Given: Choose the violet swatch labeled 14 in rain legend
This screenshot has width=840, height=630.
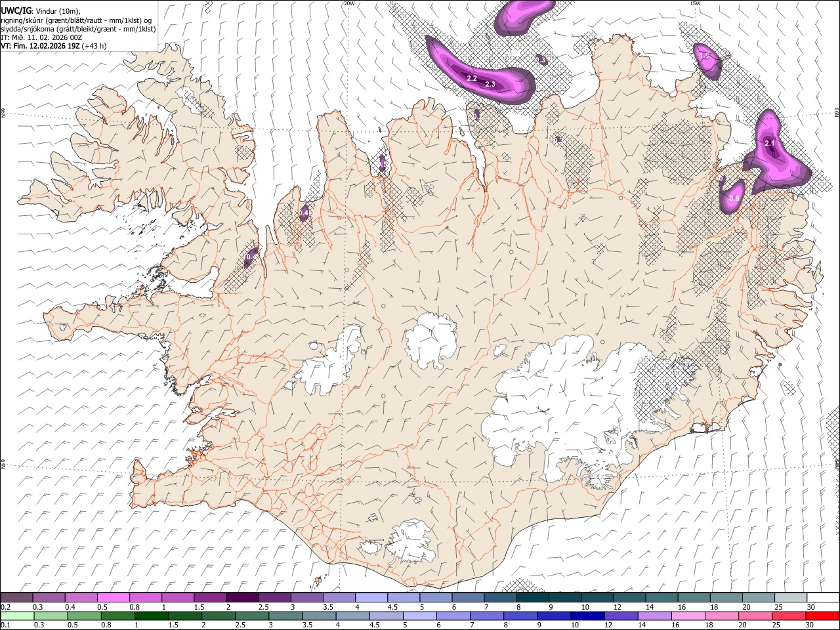Looking at the screenshot, I should tap(654, 616).
